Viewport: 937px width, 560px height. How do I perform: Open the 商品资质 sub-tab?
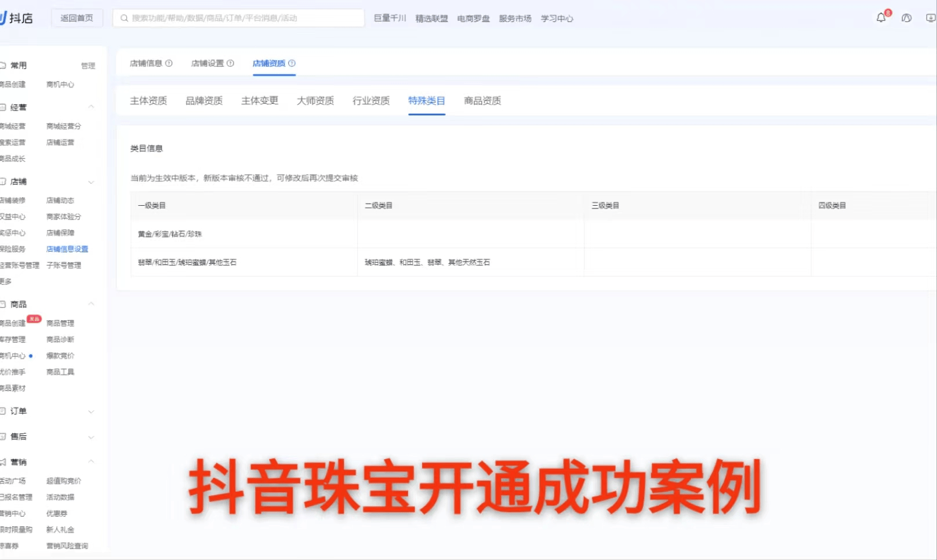(x=482, y=101)
